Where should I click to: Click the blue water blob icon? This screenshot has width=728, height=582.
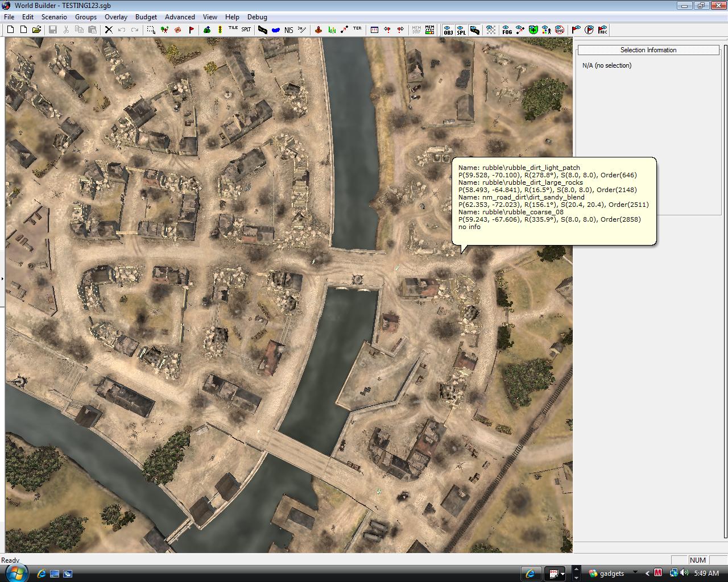[x=275, y=30]
